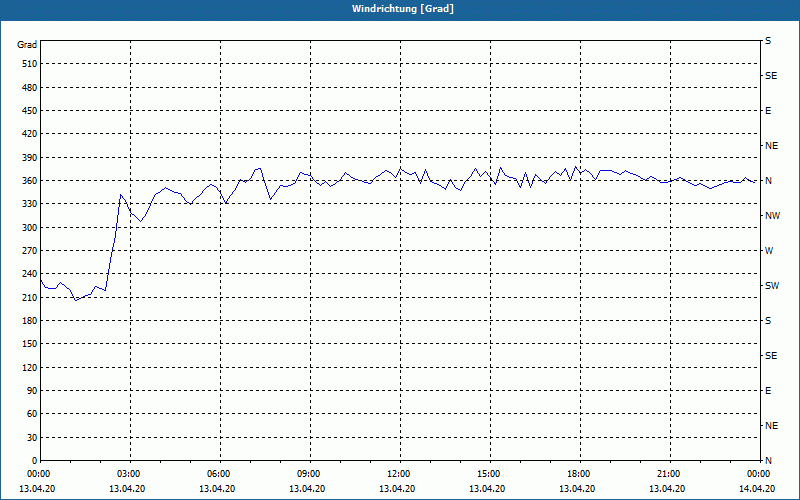
Task: Click the W compass label on right axis
Action: pyautogui.click(x=769, y=251)
